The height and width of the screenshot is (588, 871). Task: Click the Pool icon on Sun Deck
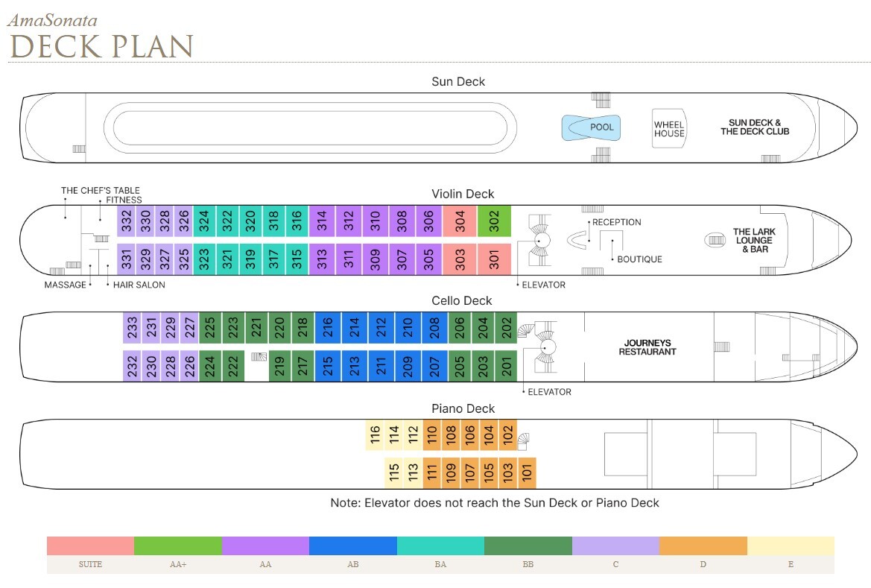point(592,127)
